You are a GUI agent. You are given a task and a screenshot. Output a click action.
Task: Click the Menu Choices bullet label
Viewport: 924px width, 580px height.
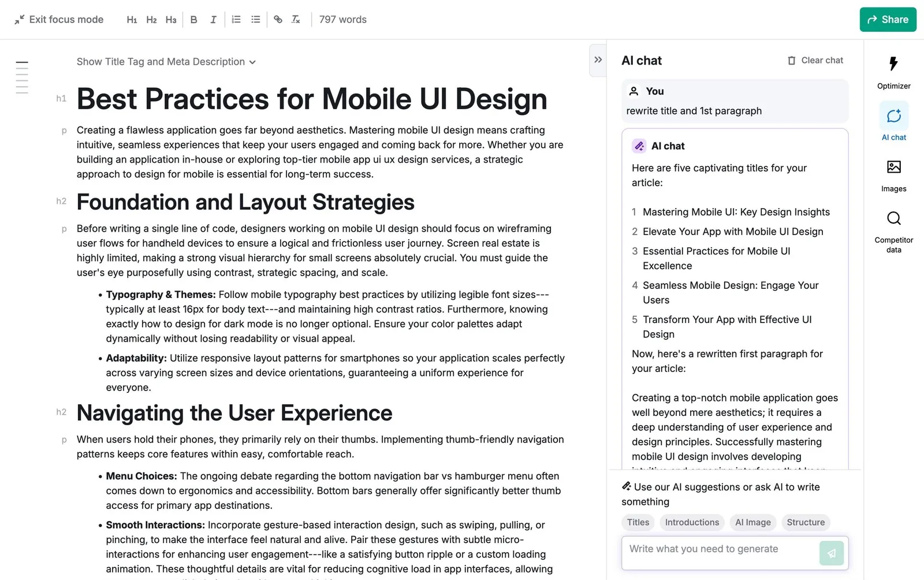tap(141, 476)
